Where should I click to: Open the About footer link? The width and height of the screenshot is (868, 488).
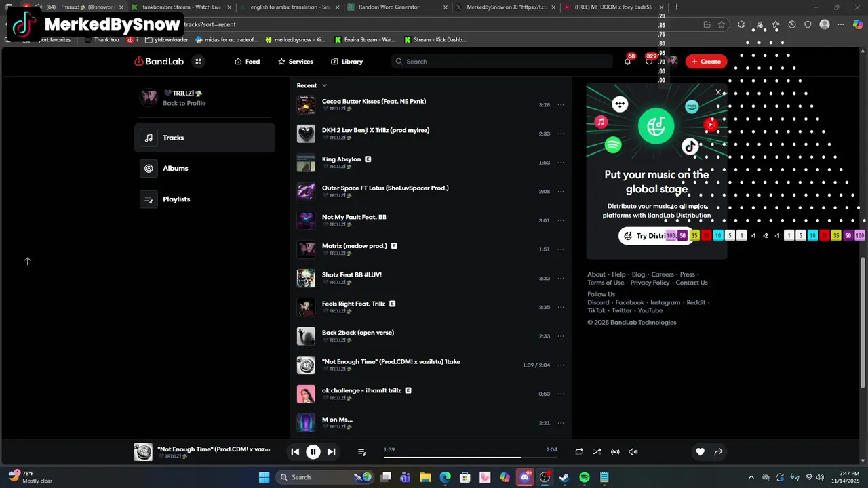click(x=596, y=274)
